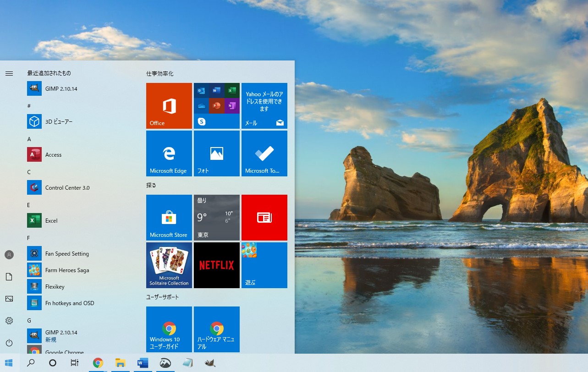Expand the Start menu hamburger button
This screenshot has width=588, height=372.
pyautogui.click(x=9, y=73)
